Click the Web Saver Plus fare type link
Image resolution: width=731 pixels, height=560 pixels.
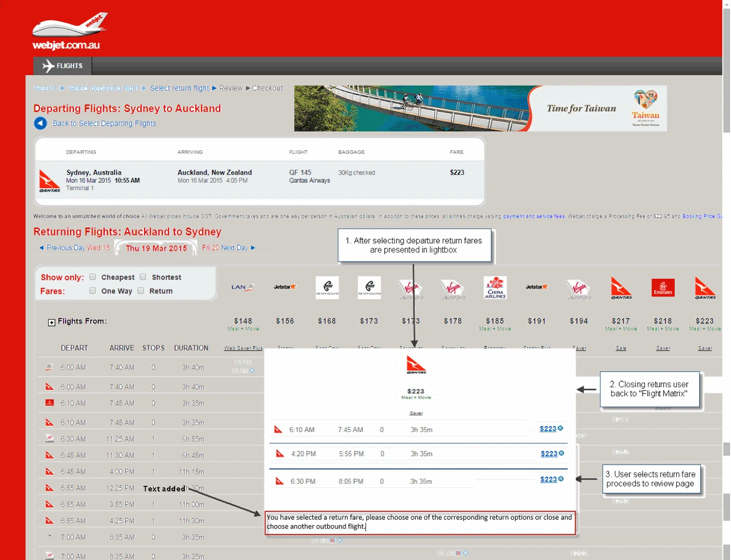[243, 348]
